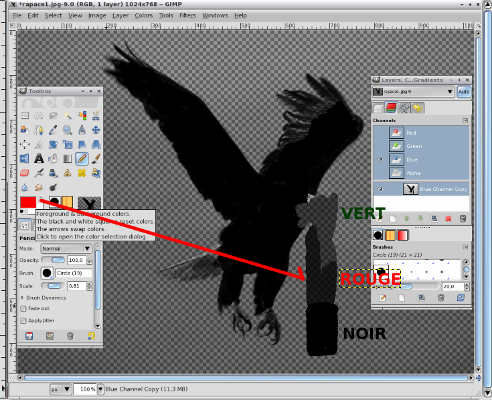The width and height of the screenshot is (492, 400).
Task: Select the Bucket Fill tool
Action: (53, 159)
